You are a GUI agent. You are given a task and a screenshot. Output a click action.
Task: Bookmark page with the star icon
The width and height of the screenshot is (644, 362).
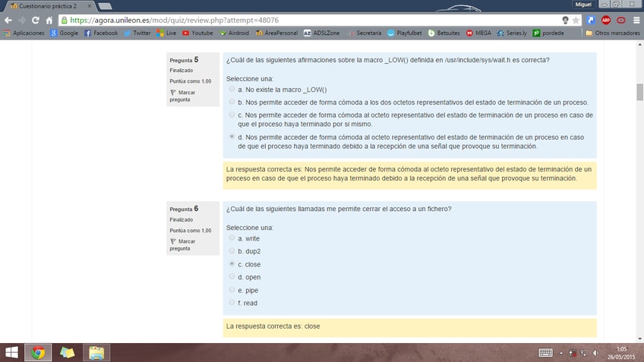pos(576,20)
